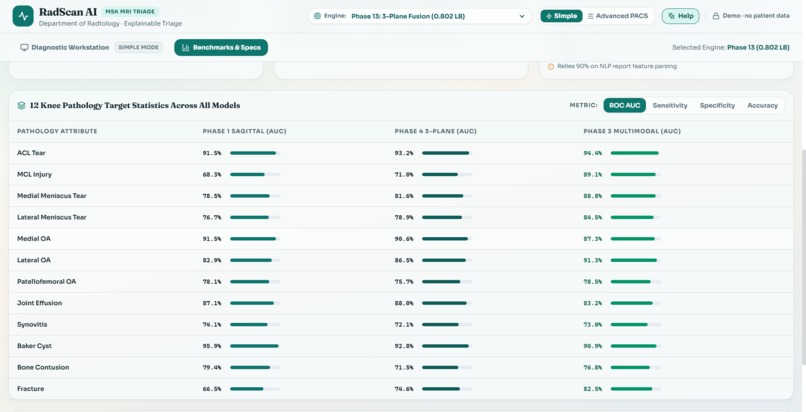
Task: Click the Baker Cyst Phase 4 progress bar
Action: (x=447, y=346)
